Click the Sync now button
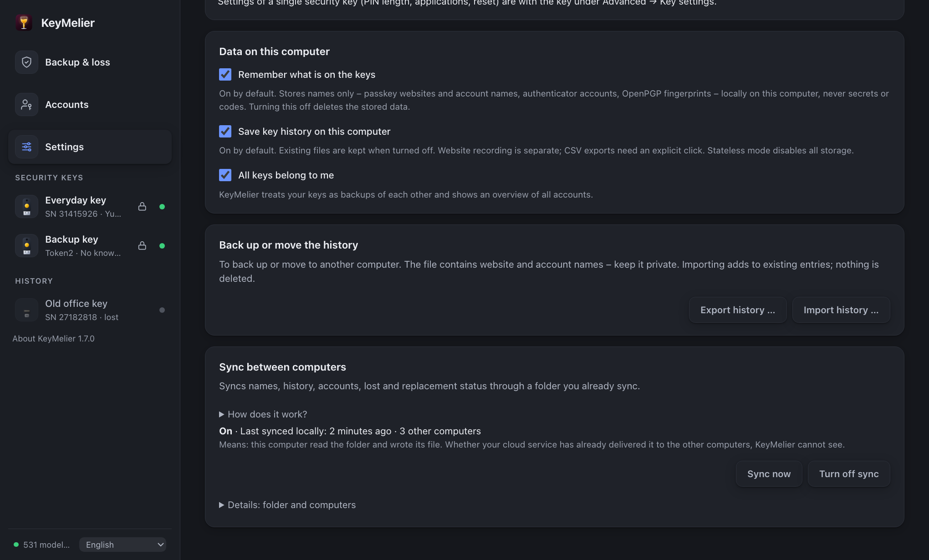 tap(769, 474)
